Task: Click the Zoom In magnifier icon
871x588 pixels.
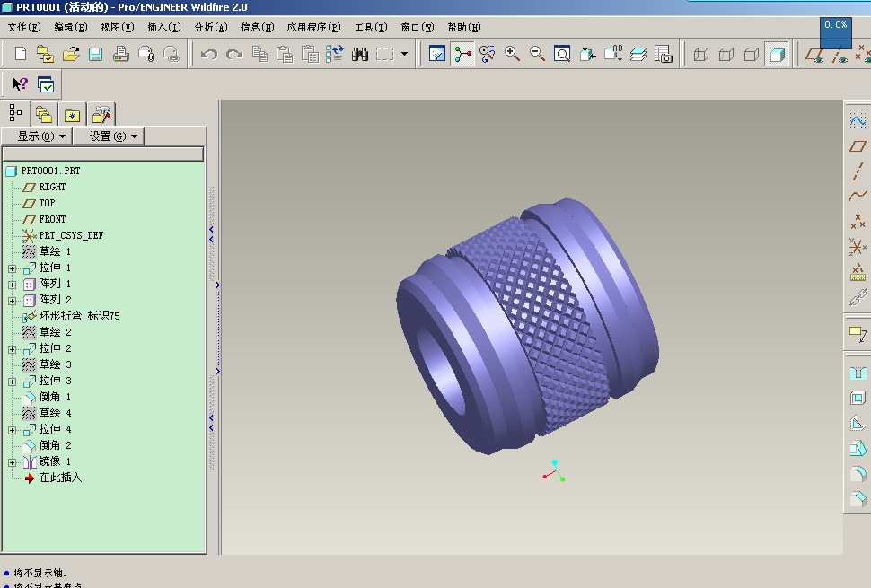Action: 512,54
